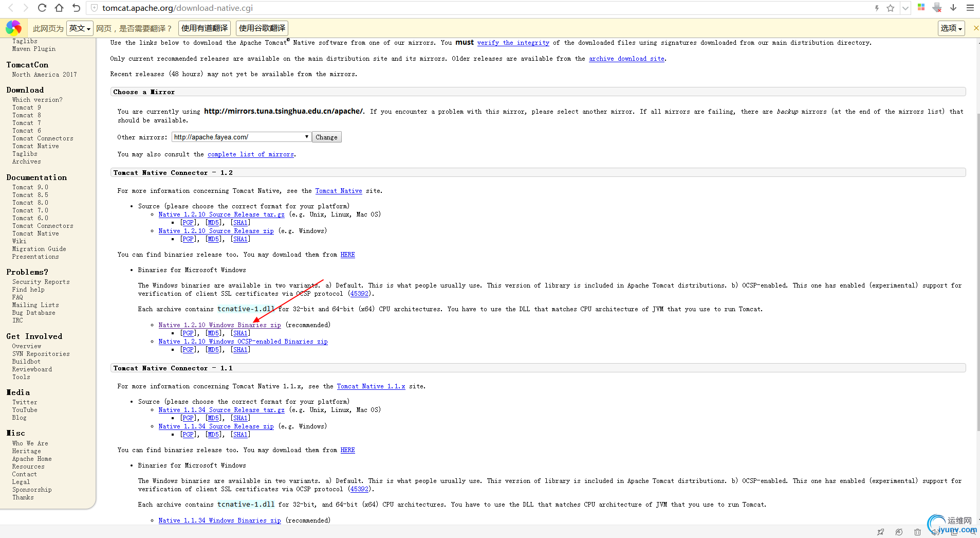Open the 45392 bug link under Connector 1.2
The width and height of the screenshot is (980, 538).
(x=359, y=294)
